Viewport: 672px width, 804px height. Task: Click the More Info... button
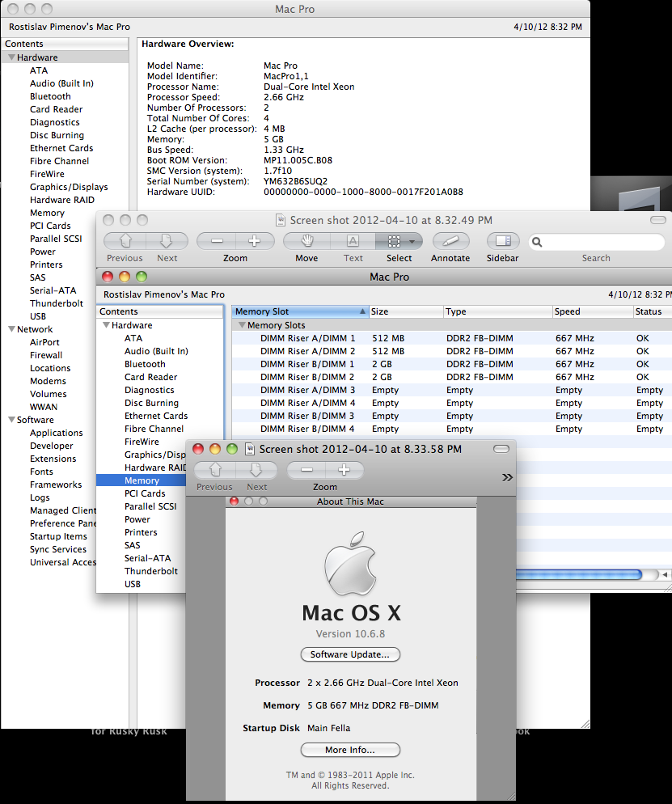(350, 750)
